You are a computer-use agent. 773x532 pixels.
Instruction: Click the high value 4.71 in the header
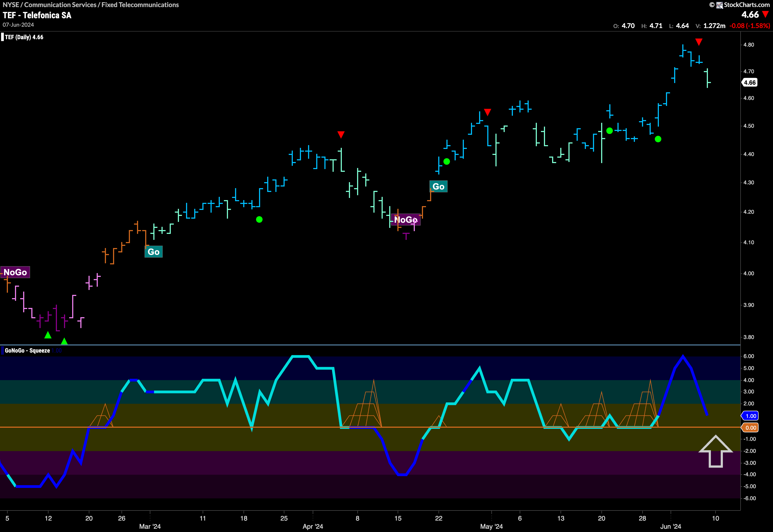click(x=656, y=26)
